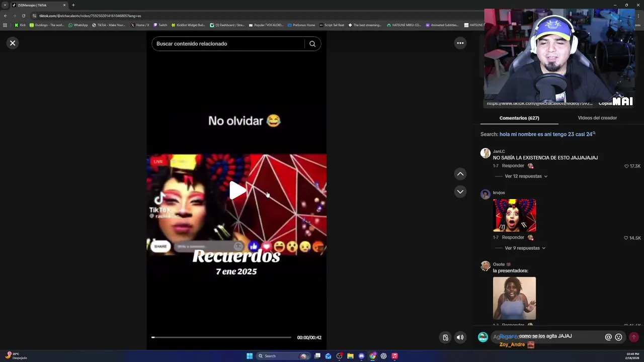Expand 'Ver 12 respuestas' under JanLC
Viewport: 644px width, 362px height.
pos(526,176)
